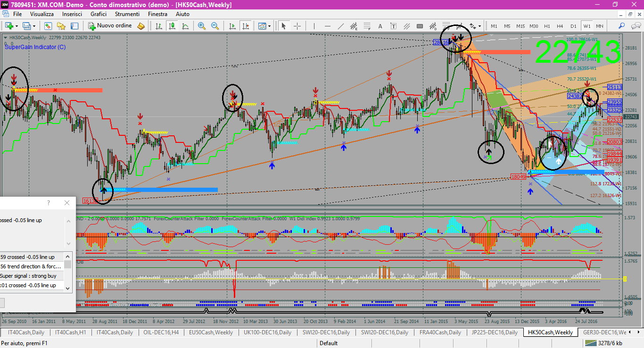Click the dialog help question mark
Screen dimensions: 644x348
pos(48,203)
